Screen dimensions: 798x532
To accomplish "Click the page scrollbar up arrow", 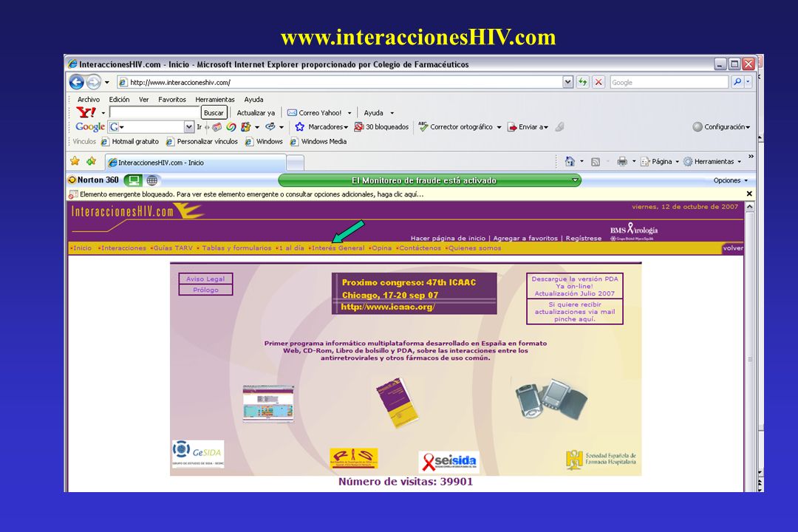I will 749,207.
